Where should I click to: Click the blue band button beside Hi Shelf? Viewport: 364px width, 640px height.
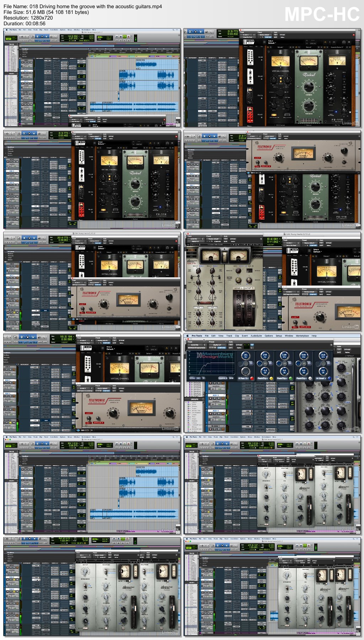[x=329, y=378]
